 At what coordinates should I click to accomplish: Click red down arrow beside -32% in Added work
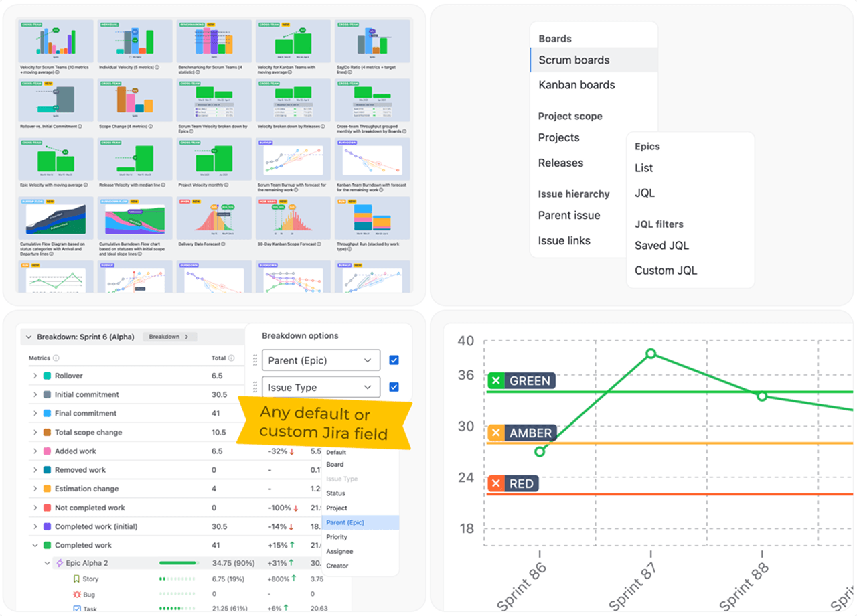[x=293, y=451]
